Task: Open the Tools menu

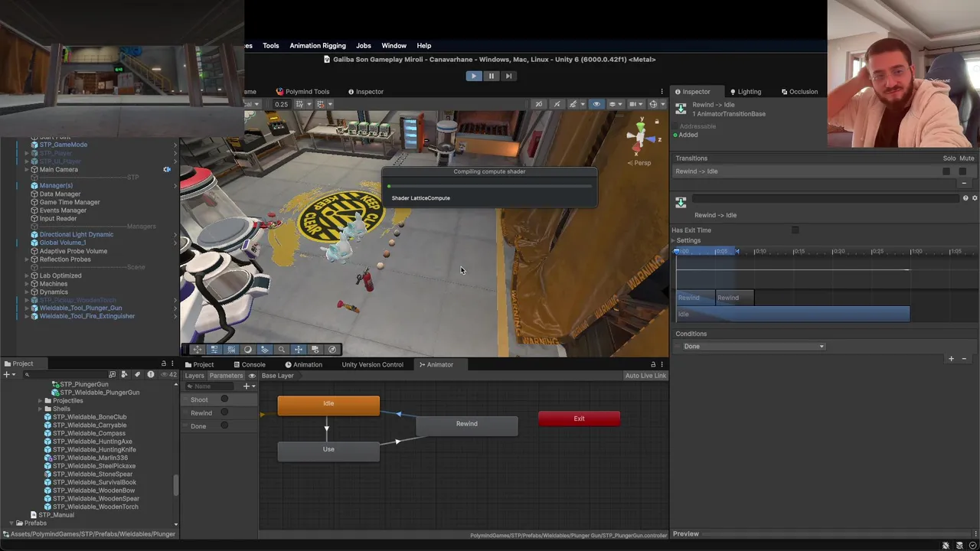Action: [271, 46]
